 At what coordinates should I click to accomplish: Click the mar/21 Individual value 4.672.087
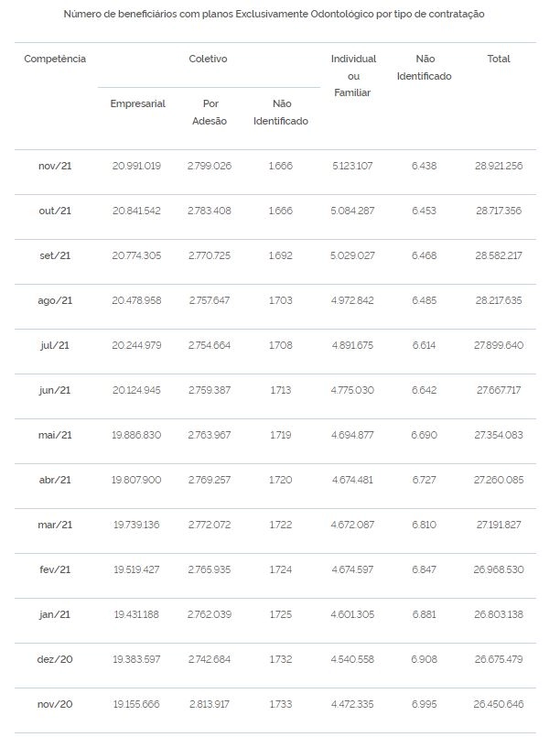click(352, 525)
